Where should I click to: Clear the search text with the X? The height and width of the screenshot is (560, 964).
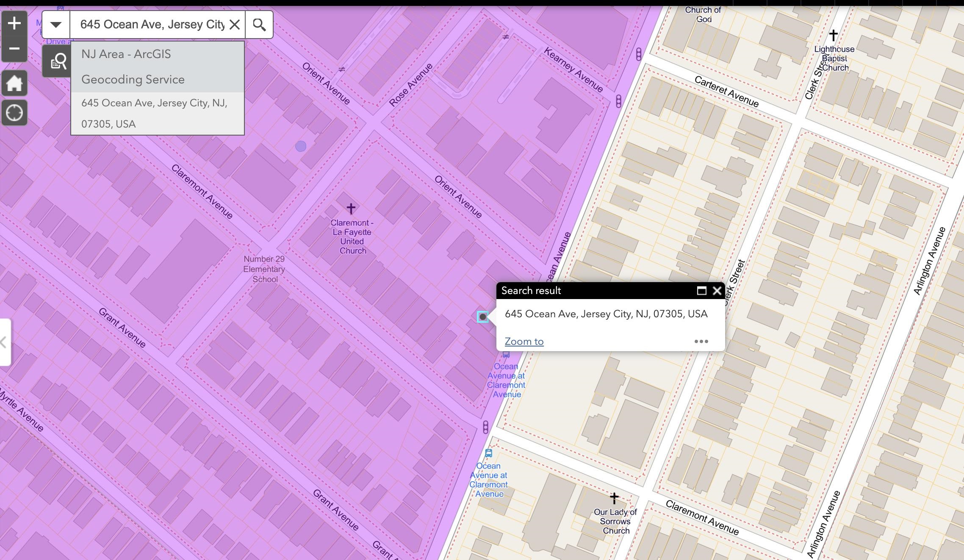click(x=235, y=25)
